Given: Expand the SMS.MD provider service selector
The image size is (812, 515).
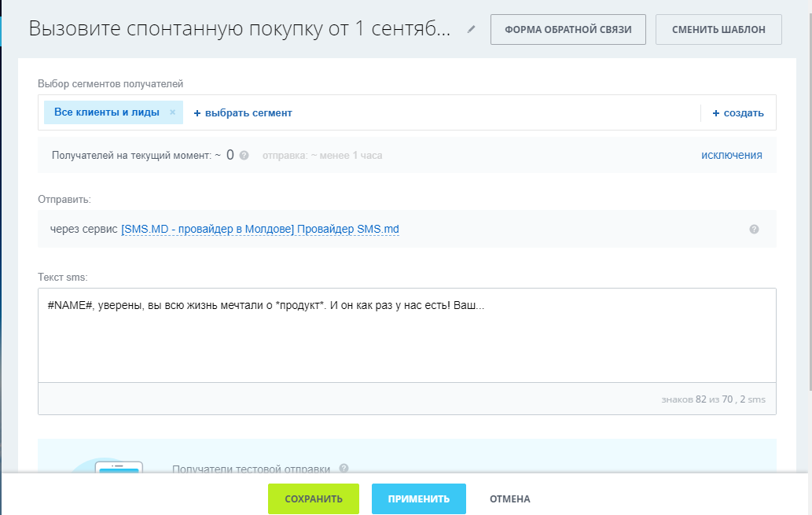Looking at the screenshot, I should pos(259,230).
